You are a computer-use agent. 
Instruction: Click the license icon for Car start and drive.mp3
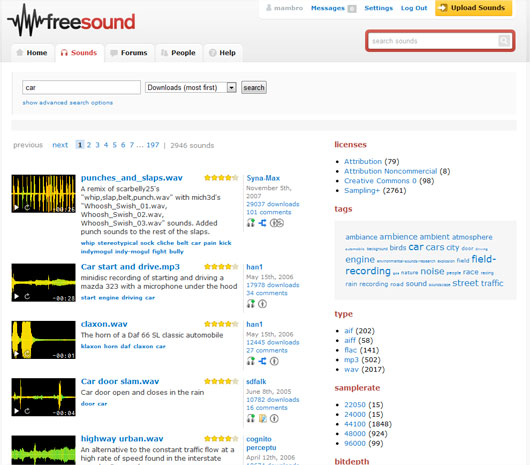click(x=263, y=304)
